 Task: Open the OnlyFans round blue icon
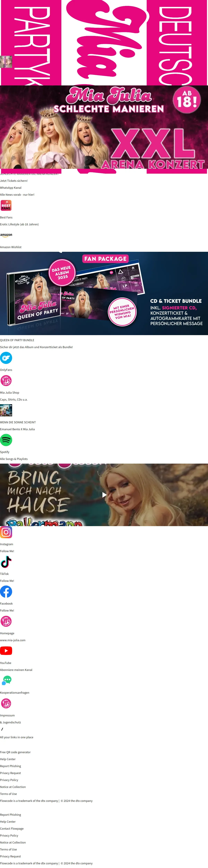(6, 358)
